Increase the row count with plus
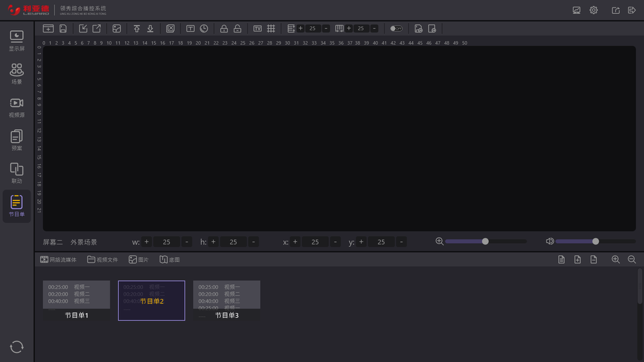This screenshot has height=362, width=644. tap(301, 28)
